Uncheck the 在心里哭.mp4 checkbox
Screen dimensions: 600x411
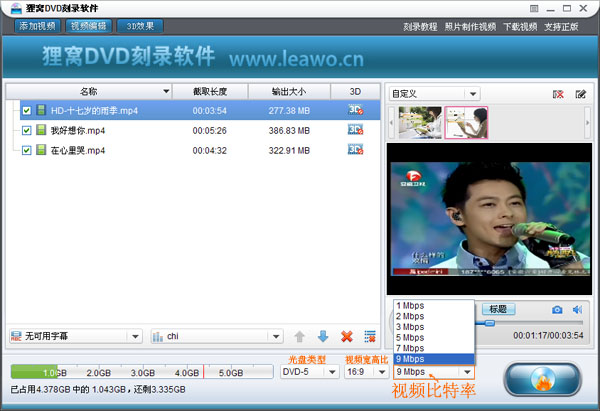(x=26, y=150)
